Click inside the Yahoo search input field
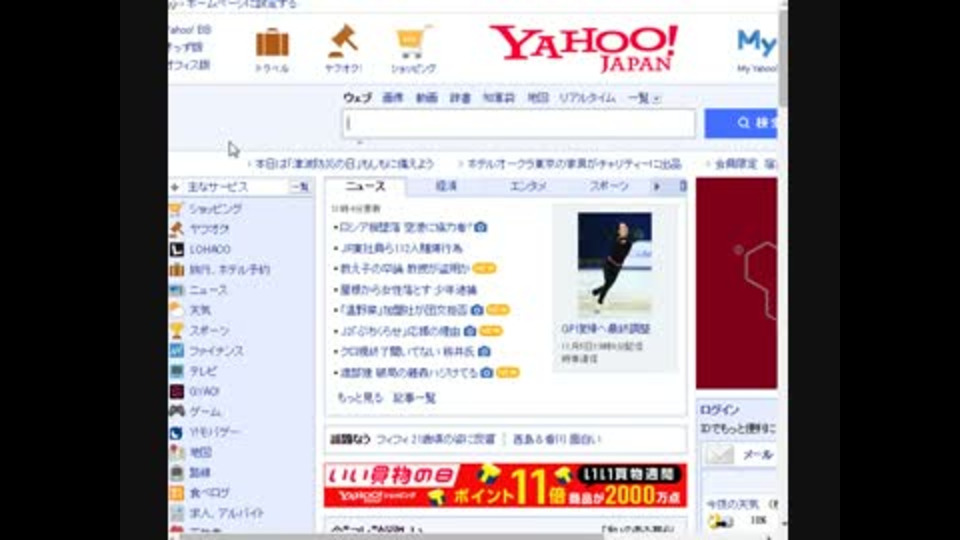Screen dimensions: 960x540 (519, 124)
